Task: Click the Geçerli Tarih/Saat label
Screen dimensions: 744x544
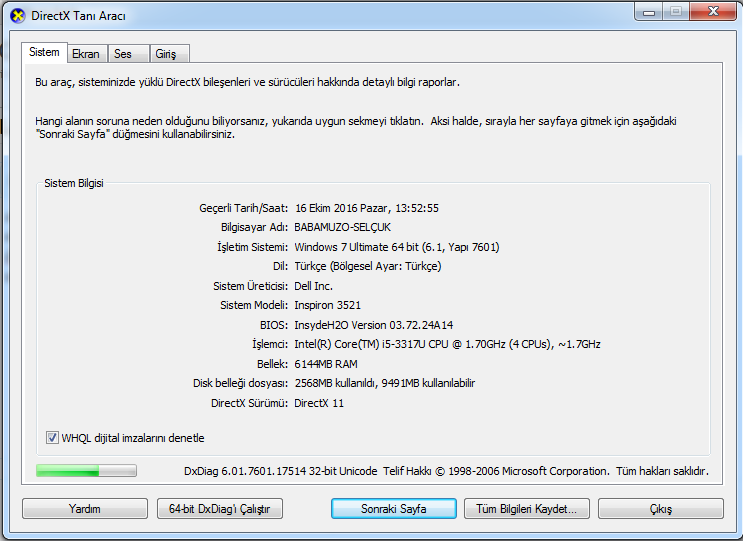Action: (243, 208)
